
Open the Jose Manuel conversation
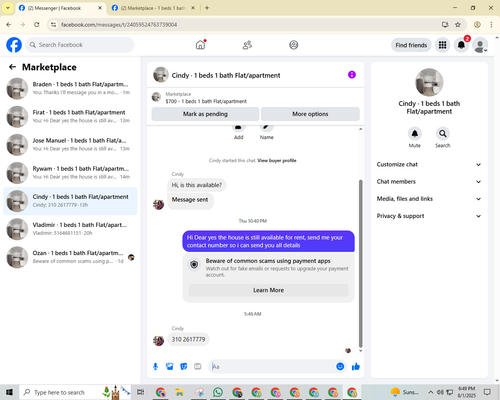[x=70, y=145]
